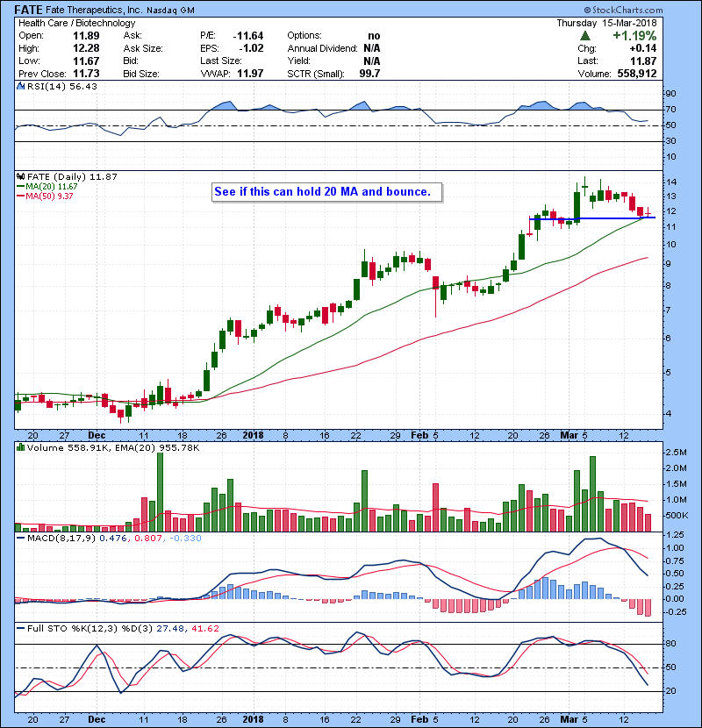Click the Options value no
The height and width of the screenshot is (728, 702).
click(374, 36)
